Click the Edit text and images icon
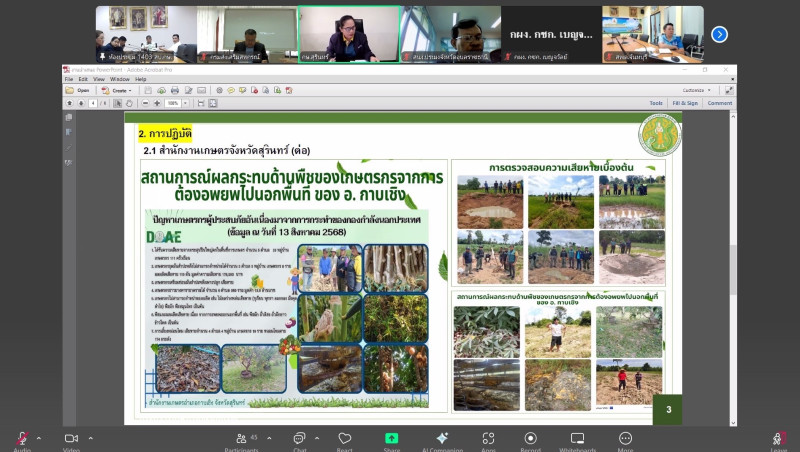The height and width of the screenshot is (452, 800). (x=189, y=90)
